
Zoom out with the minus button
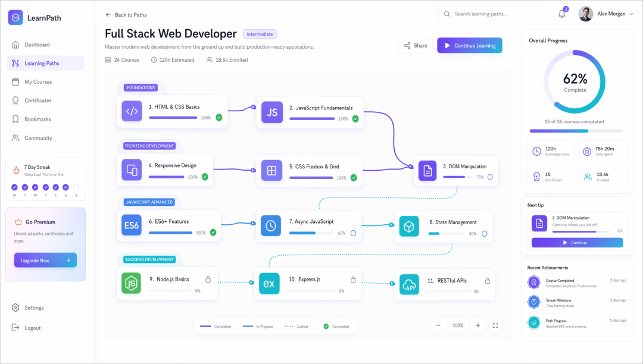(x=438, y=325)
